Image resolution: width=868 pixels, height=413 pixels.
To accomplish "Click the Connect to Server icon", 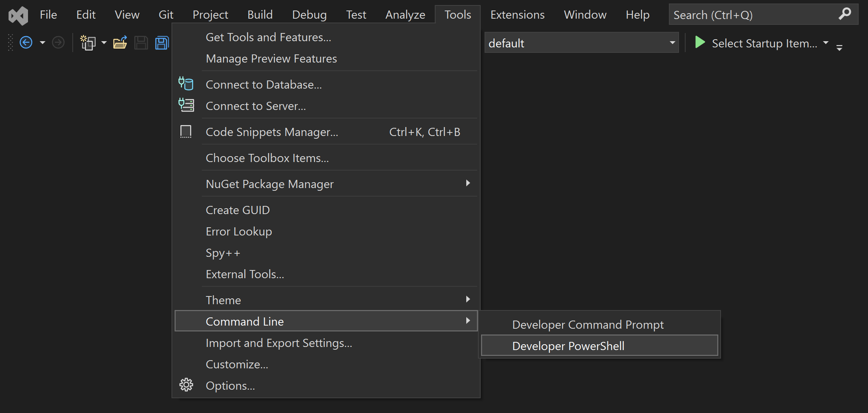I will pos(186,105).
